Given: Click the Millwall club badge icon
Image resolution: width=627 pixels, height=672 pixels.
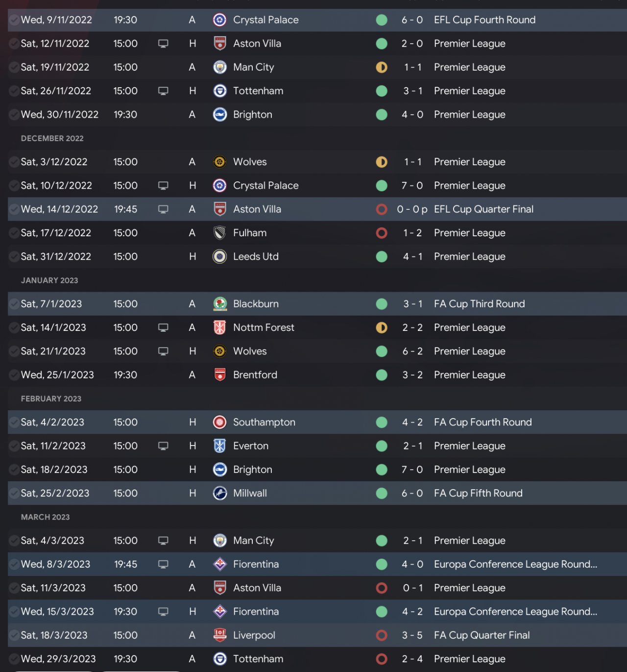Looking at the screenshot, I should (220, 493).
